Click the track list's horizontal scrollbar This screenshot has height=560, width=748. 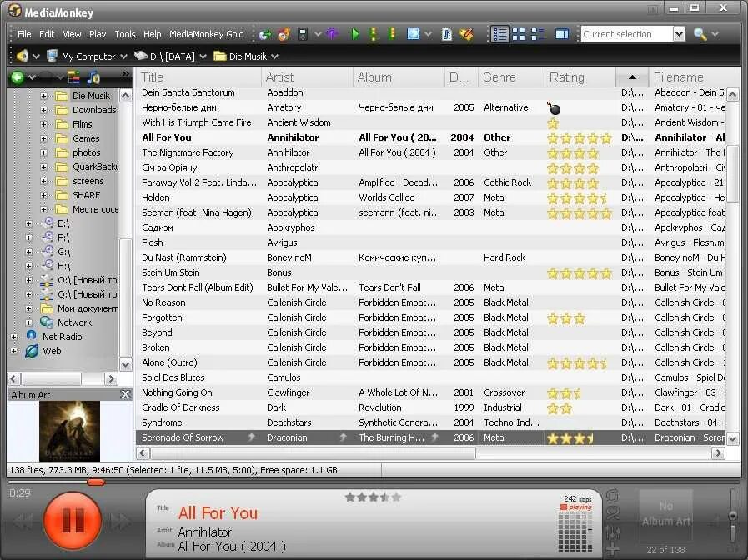tap(314, 453)
